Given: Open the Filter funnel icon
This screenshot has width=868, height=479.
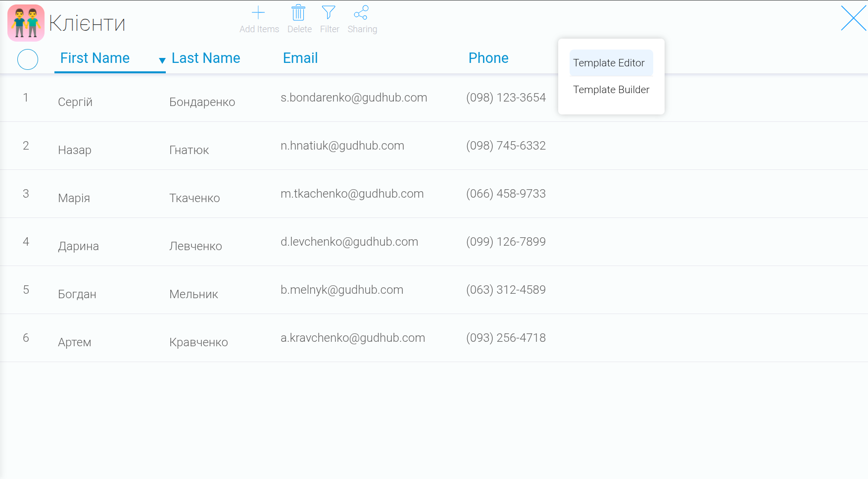Looking at the screenshot, I should [329, 13].
